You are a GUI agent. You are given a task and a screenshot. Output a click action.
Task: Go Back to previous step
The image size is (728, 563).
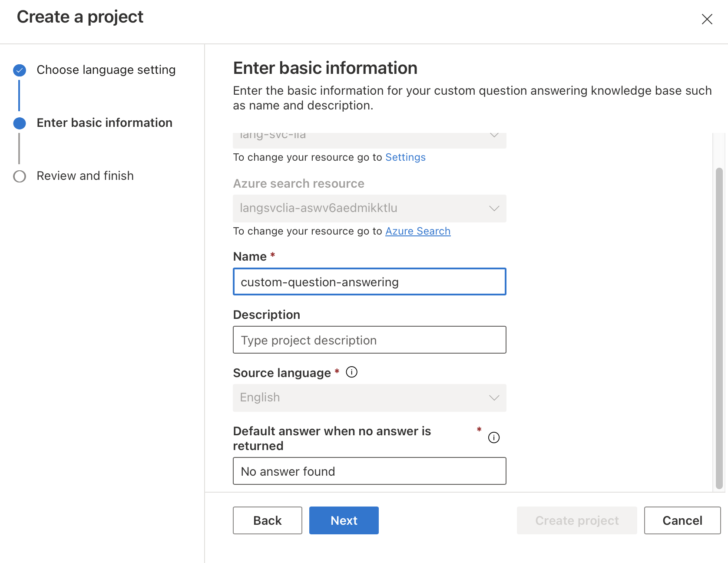tap(267, 520)
